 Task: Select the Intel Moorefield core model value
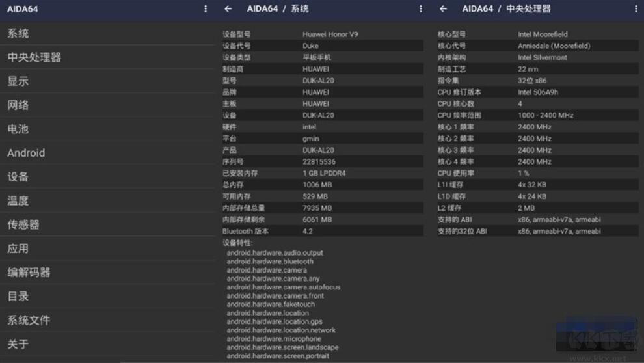[x=543, y=34]
